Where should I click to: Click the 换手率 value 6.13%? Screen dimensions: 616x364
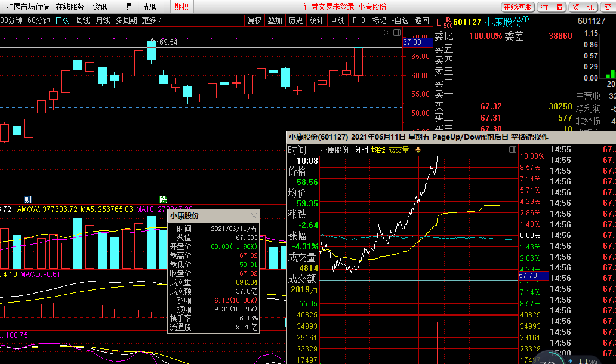tap(249, 319)
